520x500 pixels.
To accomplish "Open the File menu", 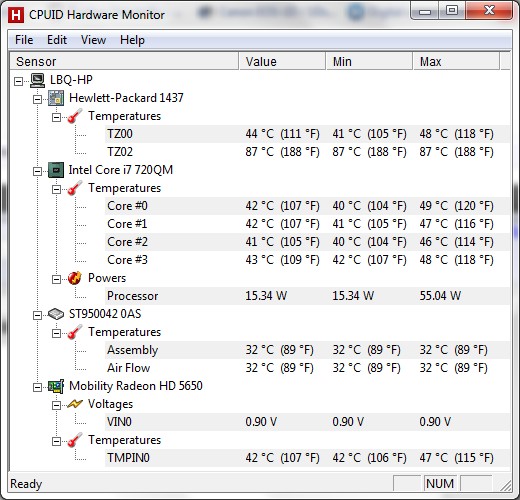I will [x=24, y=40].
